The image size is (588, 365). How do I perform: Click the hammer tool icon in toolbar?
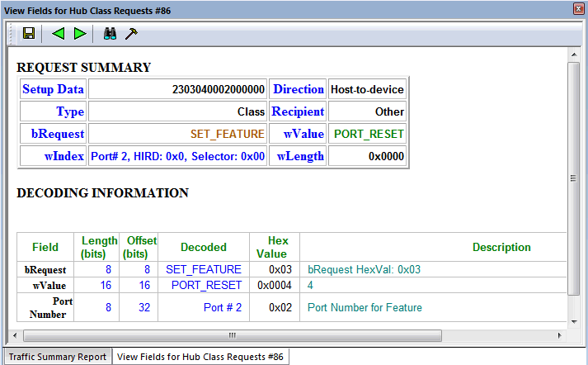[x=131, y=33]
